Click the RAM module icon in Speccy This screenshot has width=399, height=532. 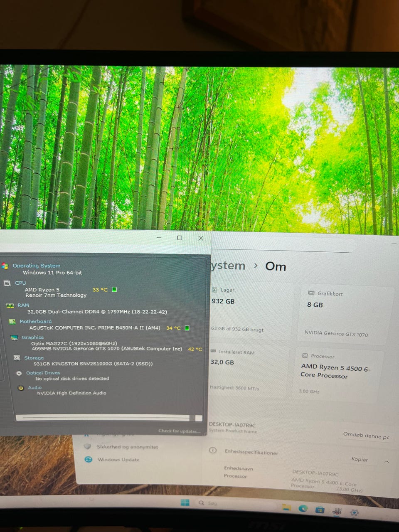click(10, 305)
